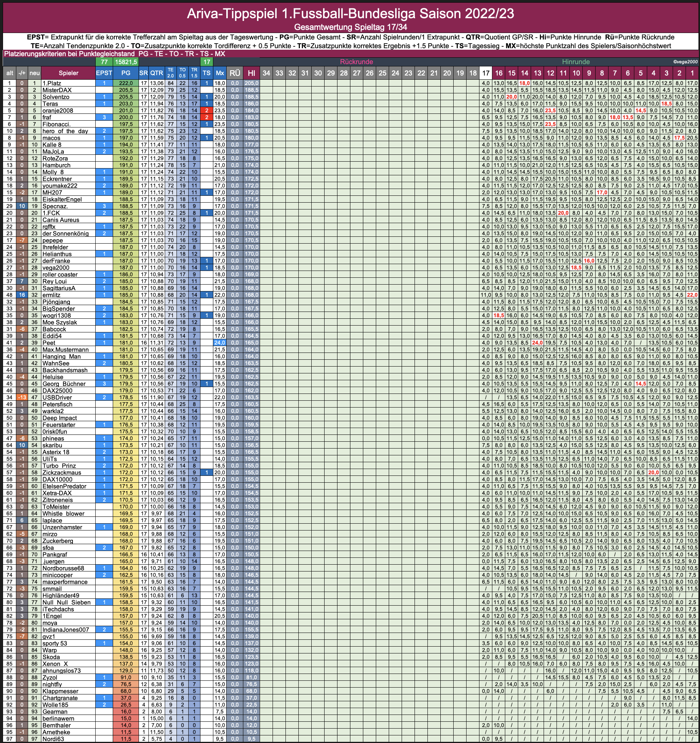Select the EPST column header

[104, 73]
